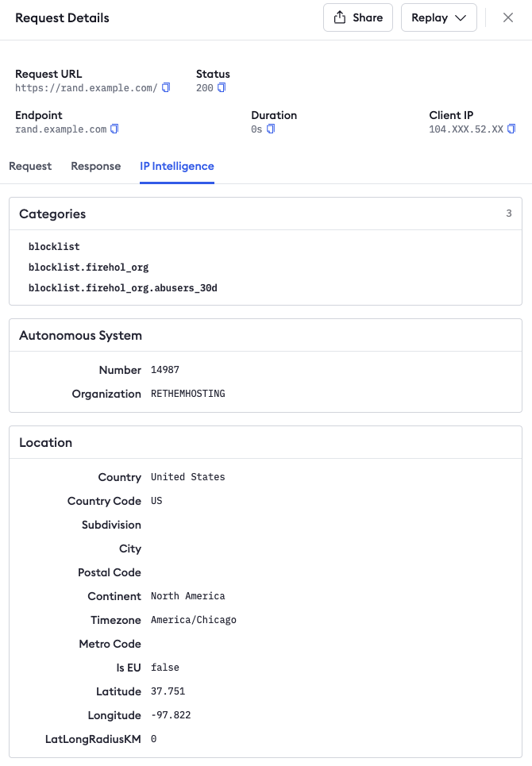Viewport: 532px width, 766px height.
Task: Click the Share button
Action: (358, 17)
